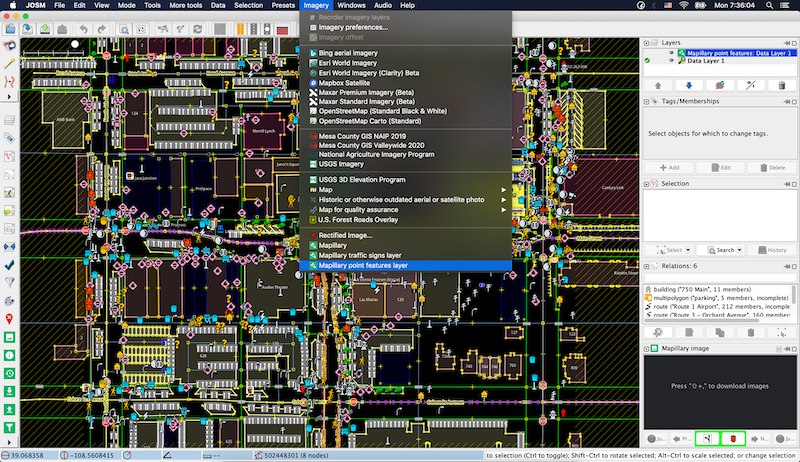Open macOS Spotlight search icon
800x462 pixels.
point(769,5)
